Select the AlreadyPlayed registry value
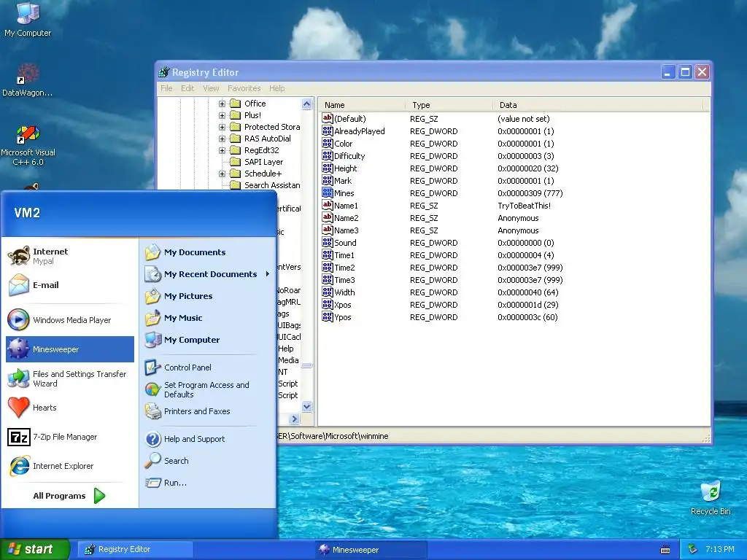The height and width of the screenshot is (560, 747). tap(359, 131)
